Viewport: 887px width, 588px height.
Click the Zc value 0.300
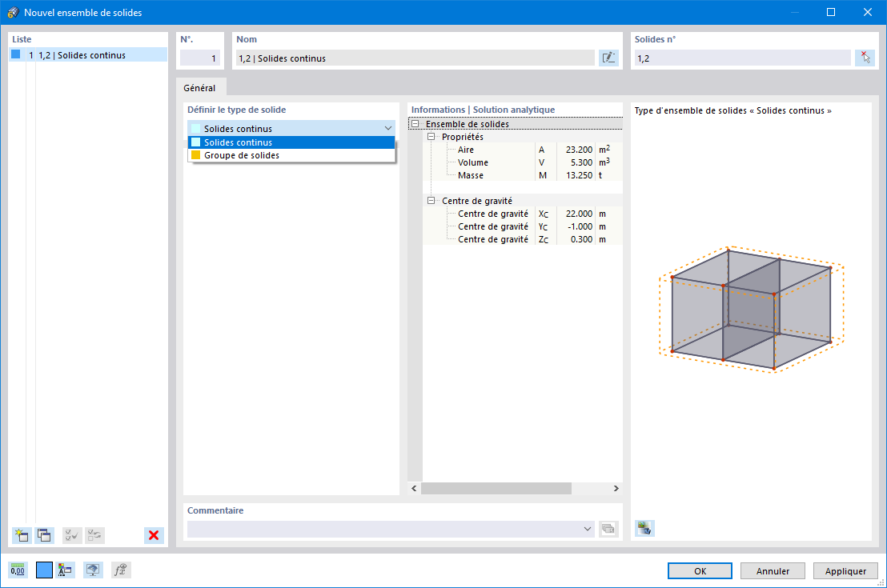(x=581, y=239)
